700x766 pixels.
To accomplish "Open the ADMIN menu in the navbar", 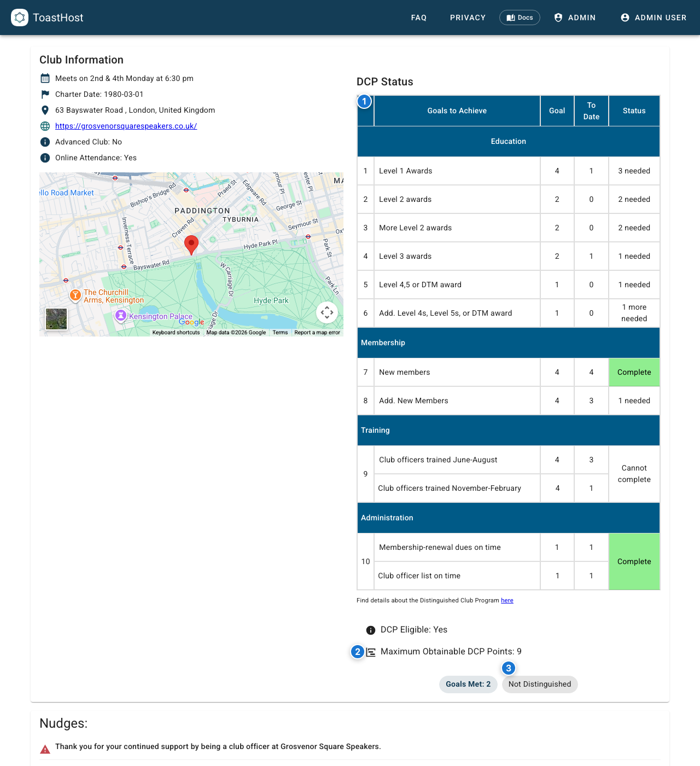I will pos(575,18).
